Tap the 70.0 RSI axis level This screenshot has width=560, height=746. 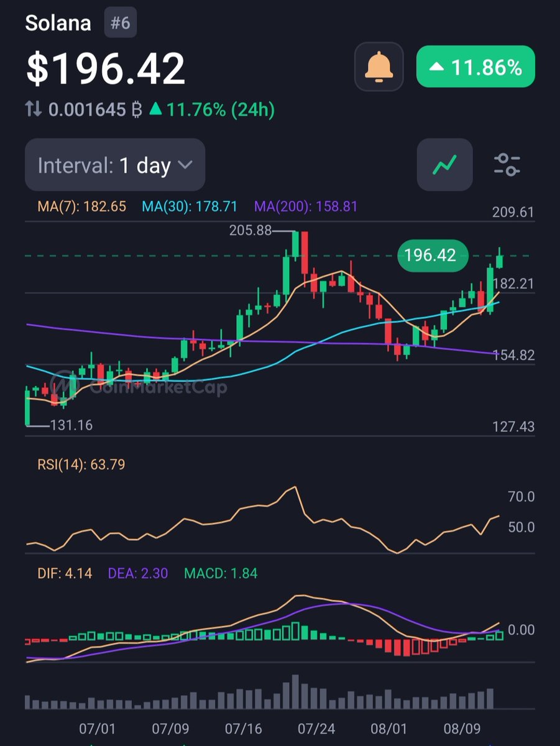click(x=521, y=497)
